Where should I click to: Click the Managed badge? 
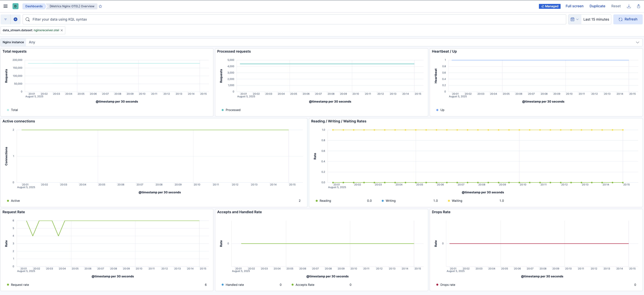(550, 6)
